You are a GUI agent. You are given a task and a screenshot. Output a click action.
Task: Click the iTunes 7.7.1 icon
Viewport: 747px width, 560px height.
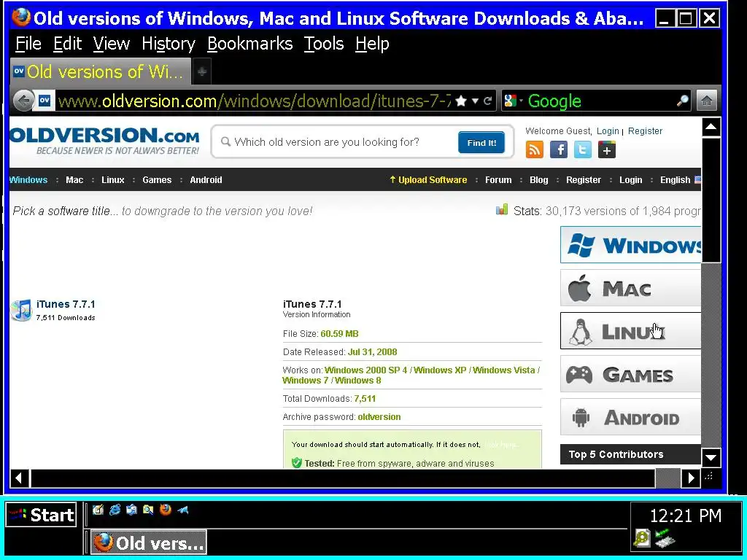(x=21, y=310)
